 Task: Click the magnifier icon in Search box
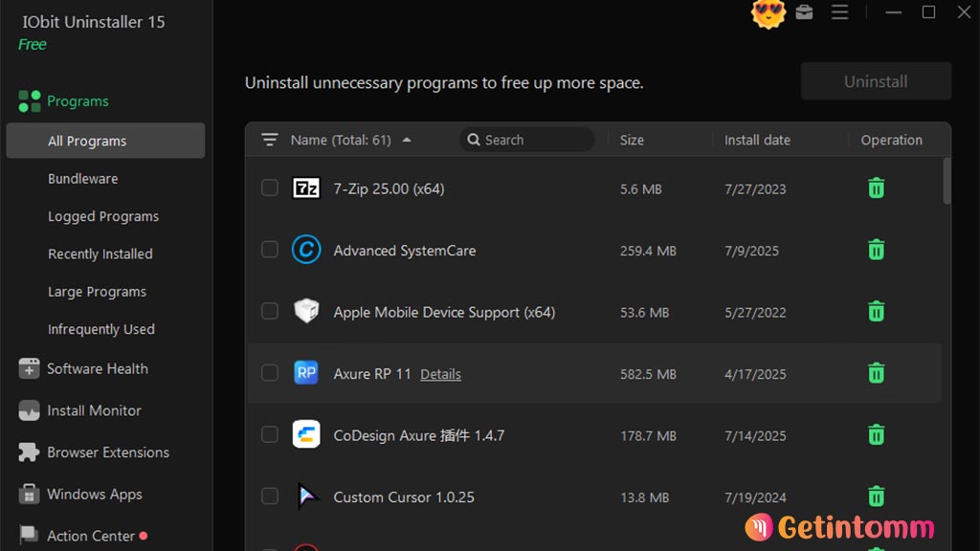click(474, 140)
